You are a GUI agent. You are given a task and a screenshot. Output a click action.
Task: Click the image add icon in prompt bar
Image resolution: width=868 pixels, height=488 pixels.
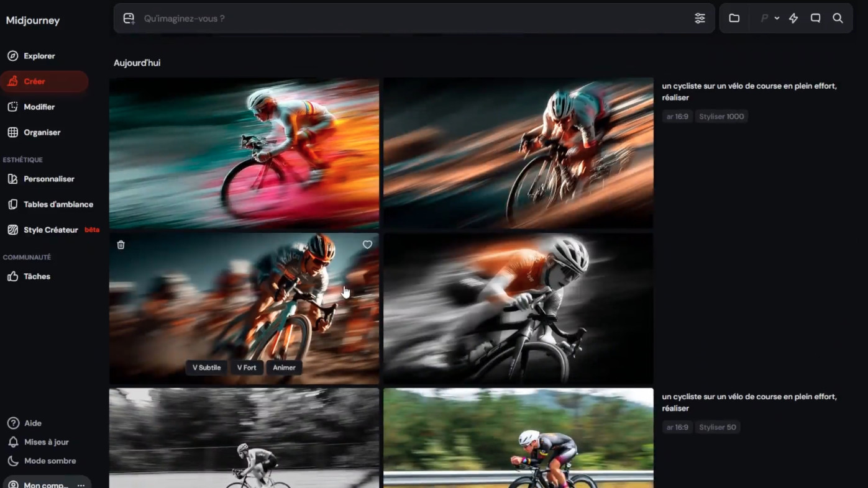tap(129, 19)
